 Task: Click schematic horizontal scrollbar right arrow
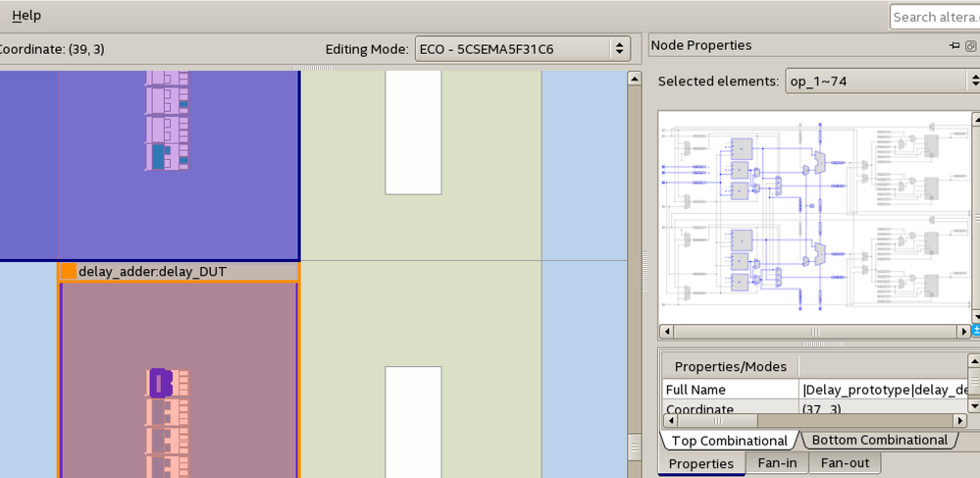[963, 331]
